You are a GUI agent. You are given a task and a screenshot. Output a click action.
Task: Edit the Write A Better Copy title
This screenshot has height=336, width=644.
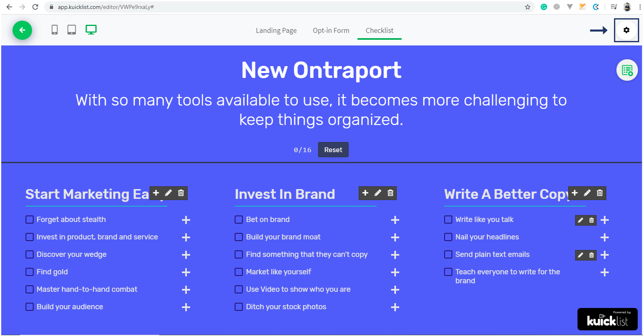tap(587, 193)
